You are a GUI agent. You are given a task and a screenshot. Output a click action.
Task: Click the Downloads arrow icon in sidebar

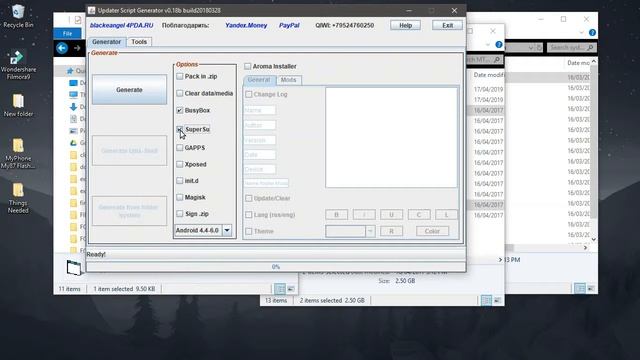[x=73, y=107]
